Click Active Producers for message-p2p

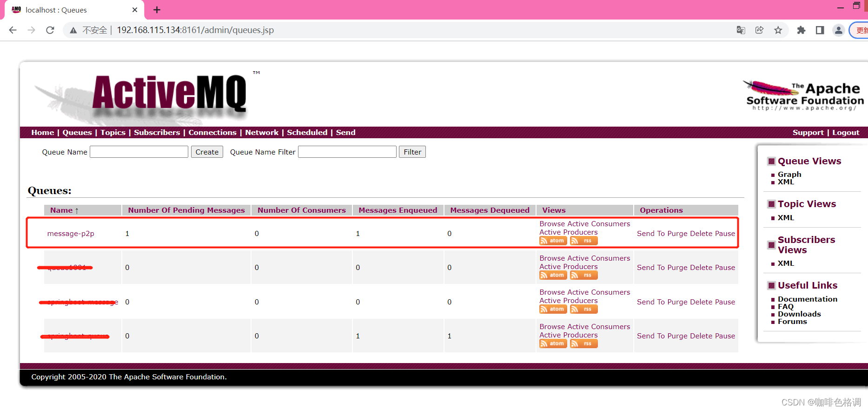569,232
